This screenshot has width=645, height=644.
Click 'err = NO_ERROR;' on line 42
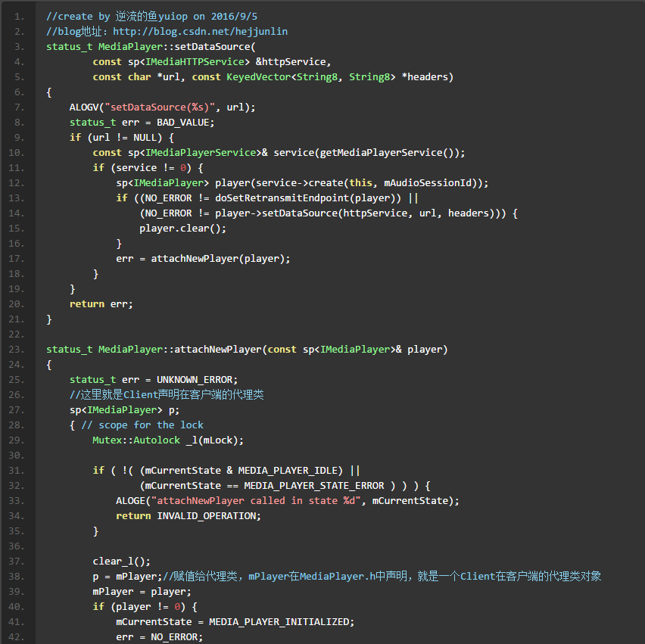point(160,637)
